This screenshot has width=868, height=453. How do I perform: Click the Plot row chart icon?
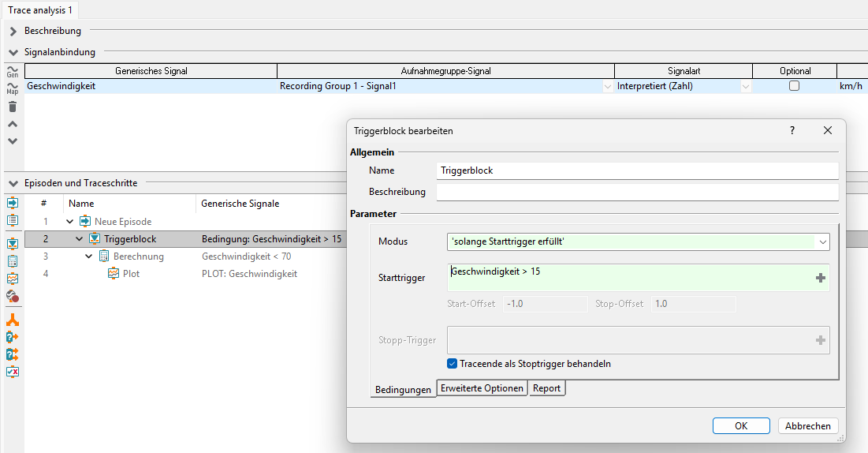point(114,273)
